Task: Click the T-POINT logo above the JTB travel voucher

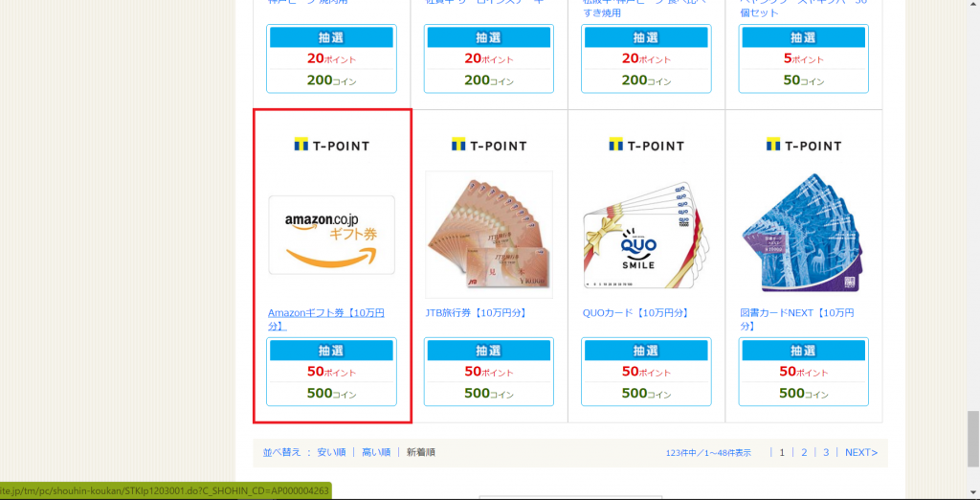Action: click(x=489, y=146)
